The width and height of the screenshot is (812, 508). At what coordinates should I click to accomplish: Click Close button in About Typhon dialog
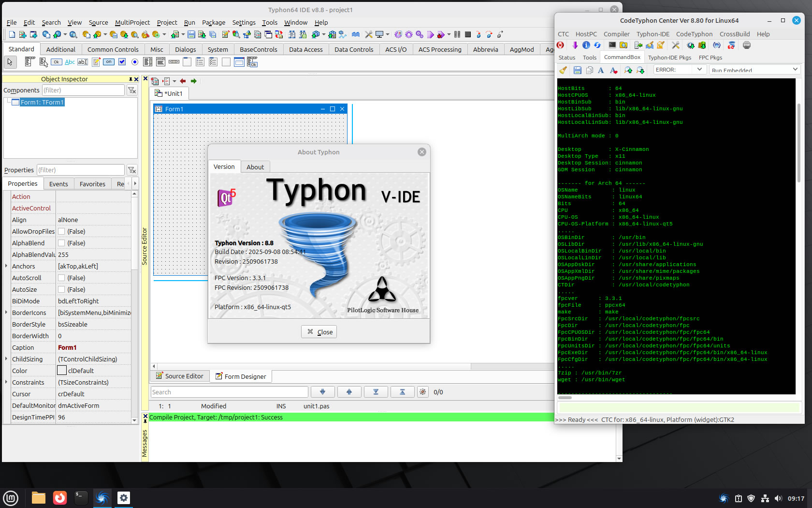coord(319,331)
